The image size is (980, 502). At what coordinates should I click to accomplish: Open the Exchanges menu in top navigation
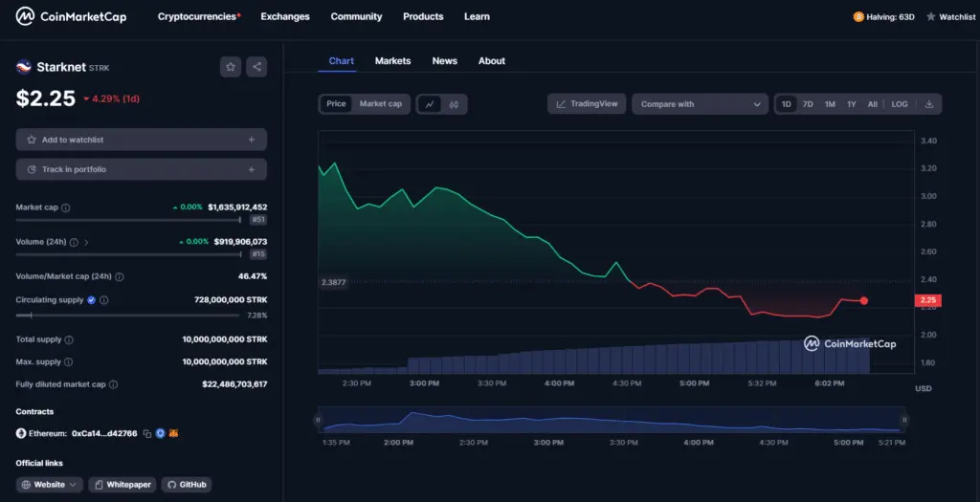[285, 16]
